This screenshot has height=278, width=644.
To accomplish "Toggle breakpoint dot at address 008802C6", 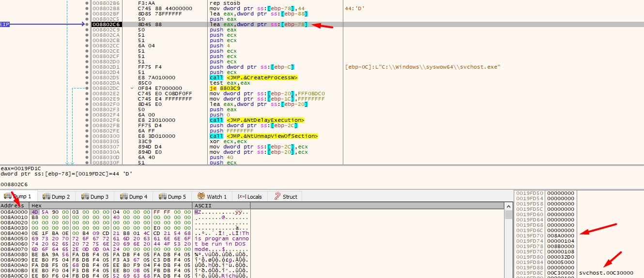I will coord(87,24).
